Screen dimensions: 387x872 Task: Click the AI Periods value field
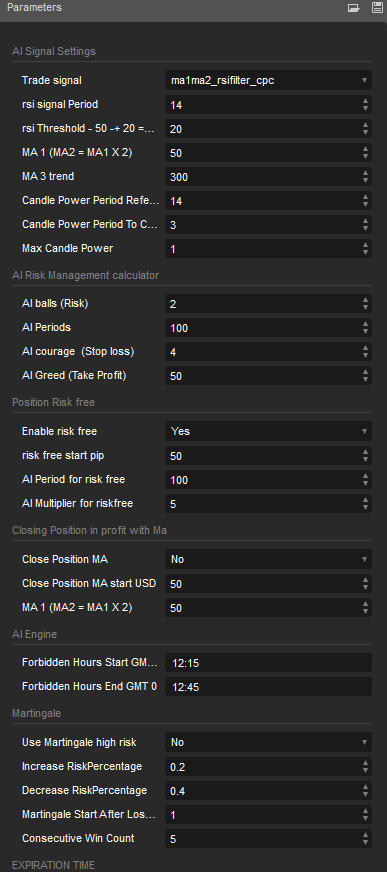point(262,328)
